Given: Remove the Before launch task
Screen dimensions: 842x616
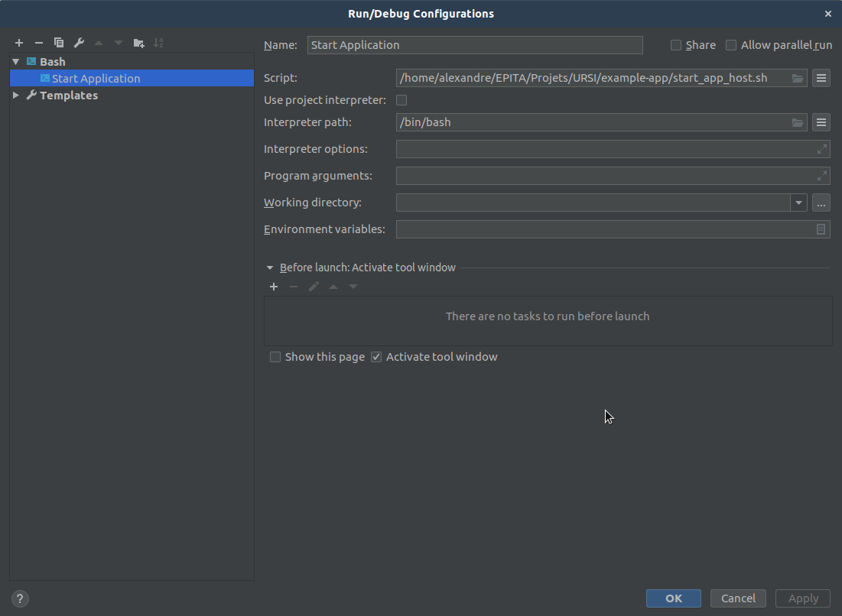Looking at the screenshot, I should coord(294,287).
